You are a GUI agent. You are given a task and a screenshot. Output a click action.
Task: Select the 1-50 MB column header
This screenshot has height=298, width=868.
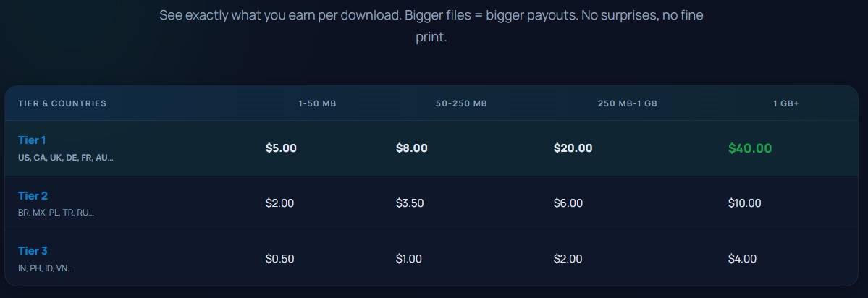[317, 103]
